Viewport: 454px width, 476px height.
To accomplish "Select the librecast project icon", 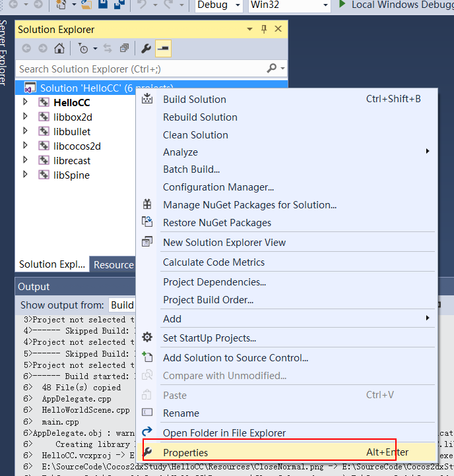I will (x=44, y=160).
